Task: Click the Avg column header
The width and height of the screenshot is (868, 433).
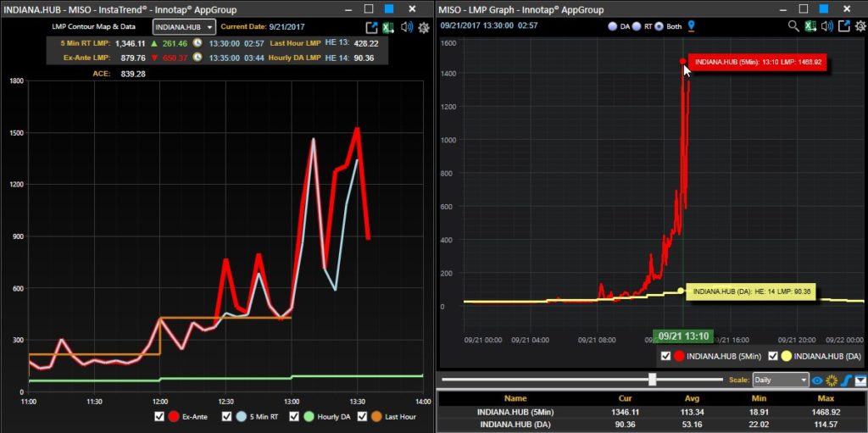Action: [692, 398]
